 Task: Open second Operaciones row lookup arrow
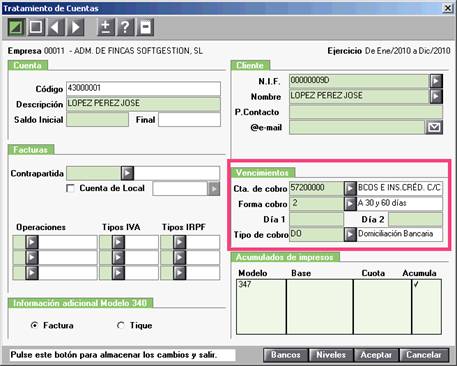[32, 257]
